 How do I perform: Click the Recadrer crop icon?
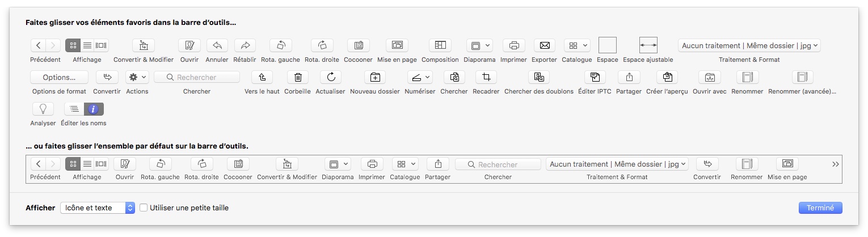(x=486, y=77)
